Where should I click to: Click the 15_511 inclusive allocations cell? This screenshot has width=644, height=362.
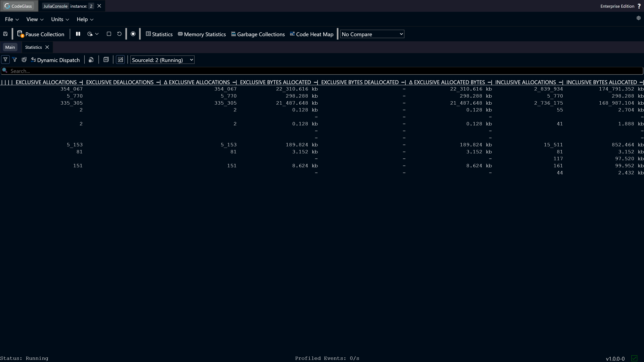(x=553, y=145)
